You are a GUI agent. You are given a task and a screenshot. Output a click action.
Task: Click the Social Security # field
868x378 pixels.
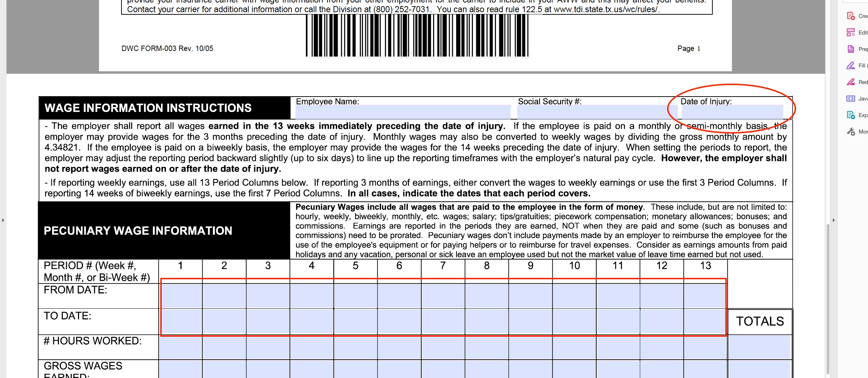click(x=597, y=112)
